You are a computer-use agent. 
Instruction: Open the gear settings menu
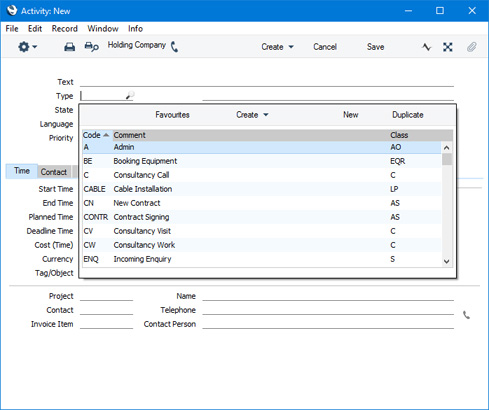(27, 47)
